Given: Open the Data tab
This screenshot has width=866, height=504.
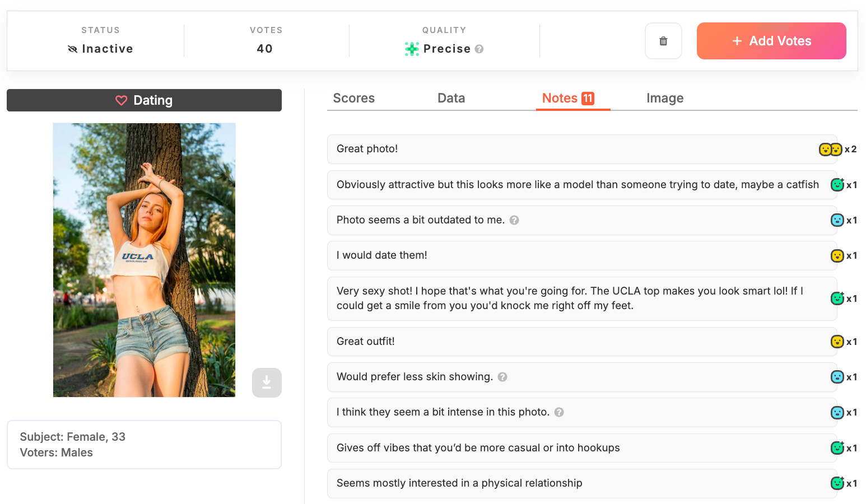Looking at the screenshot, I should (x=451, y=98).
